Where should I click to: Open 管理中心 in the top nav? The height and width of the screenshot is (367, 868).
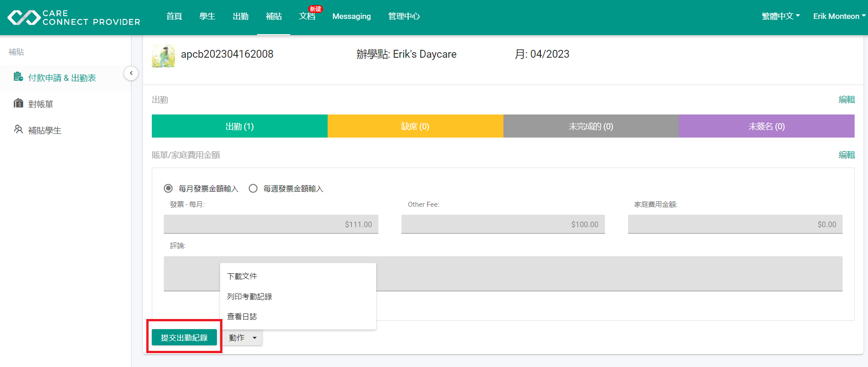point(404,16)
